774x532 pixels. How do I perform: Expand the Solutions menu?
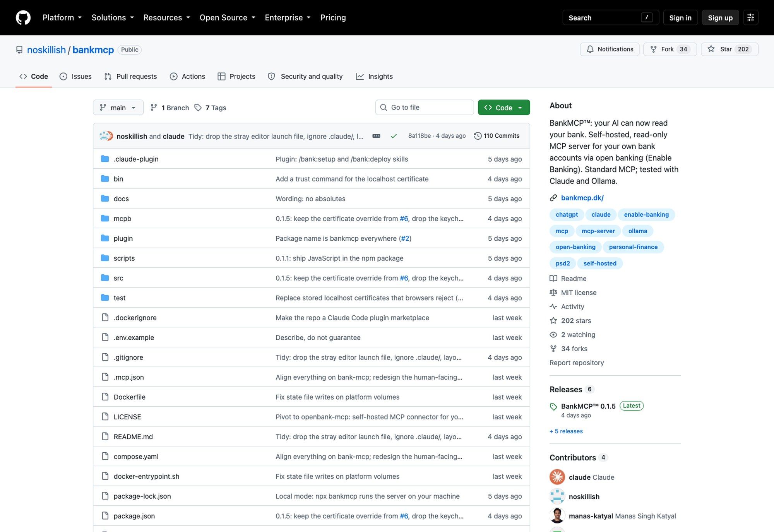(113, 18)
